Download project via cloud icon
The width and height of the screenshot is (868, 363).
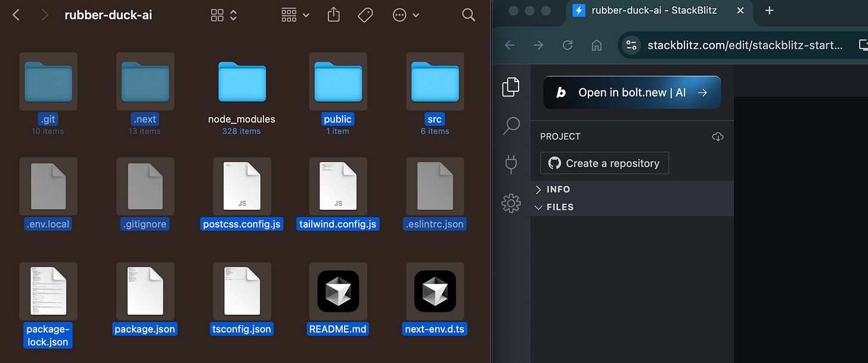pos(718,136)
